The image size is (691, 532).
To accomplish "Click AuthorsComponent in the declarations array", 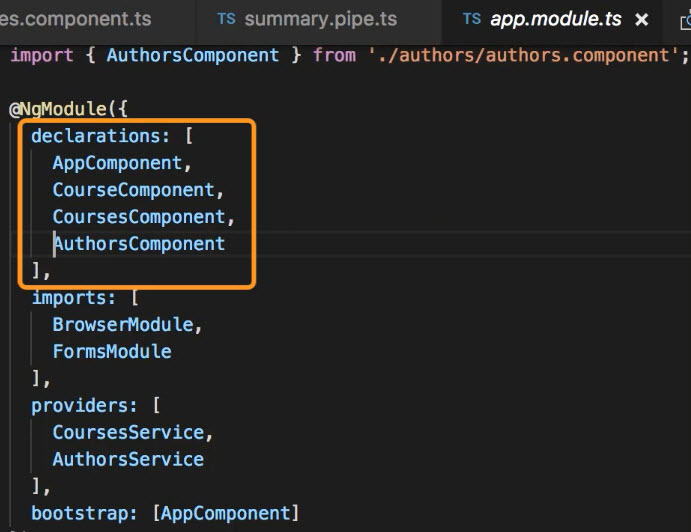I will click(x=139, y=244).
